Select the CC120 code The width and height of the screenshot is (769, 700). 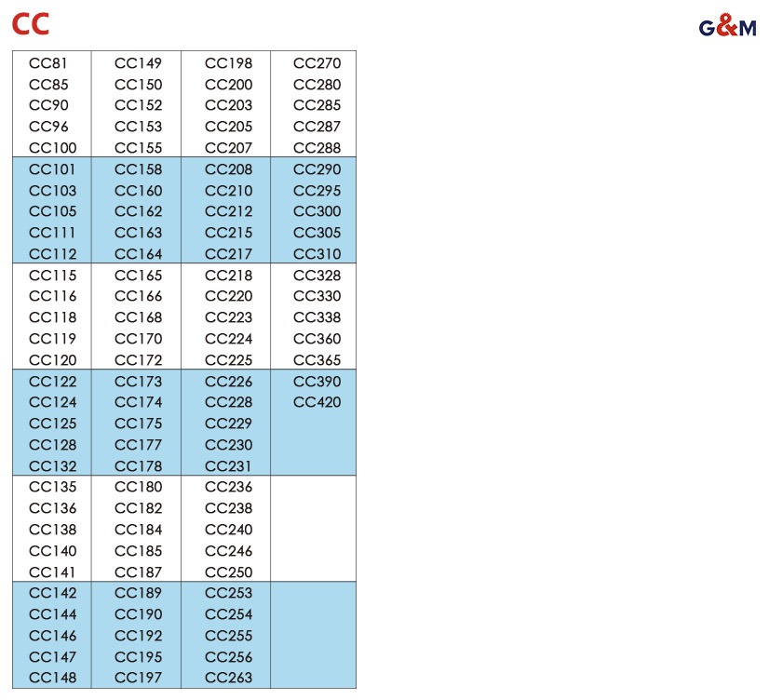click(x=52, y=360)
